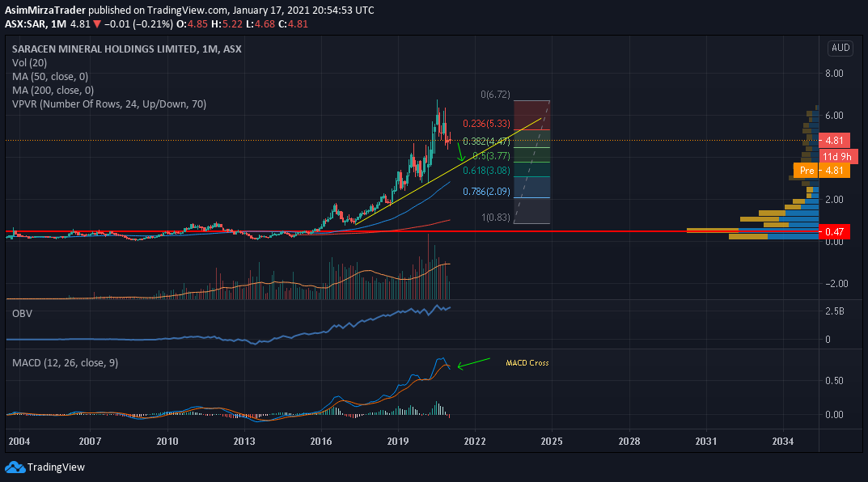Click the 2007 time axis label
The height and width of the screenshot is (482, 868).
91,442
